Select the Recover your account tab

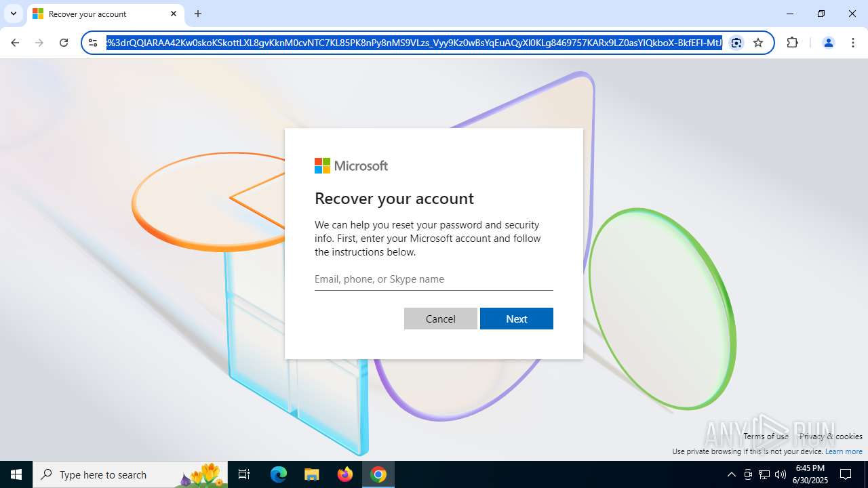pos(105,14)
